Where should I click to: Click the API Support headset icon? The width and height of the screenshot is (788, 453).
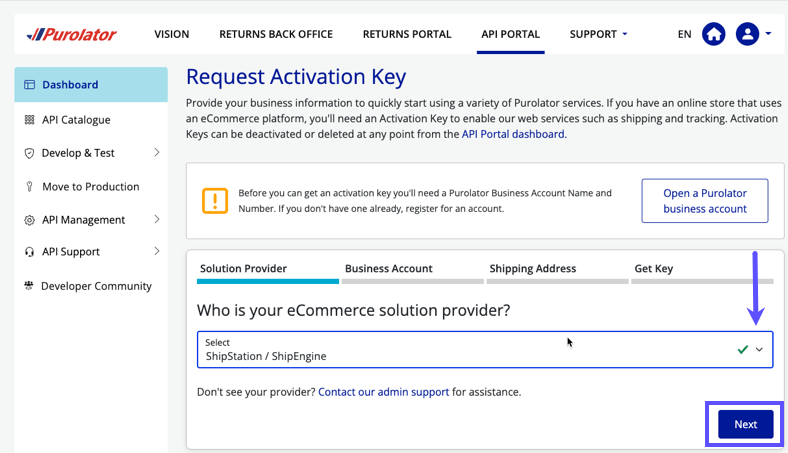pos(29,252)
